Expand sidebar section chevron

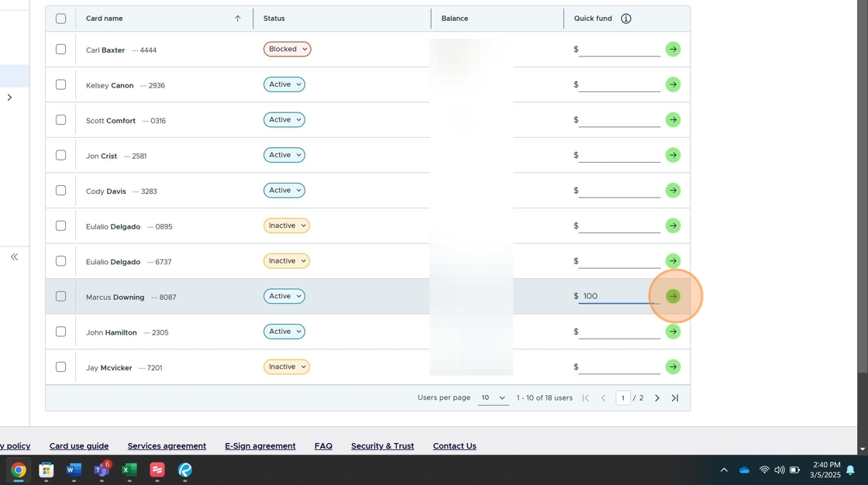tap(9, 98)
